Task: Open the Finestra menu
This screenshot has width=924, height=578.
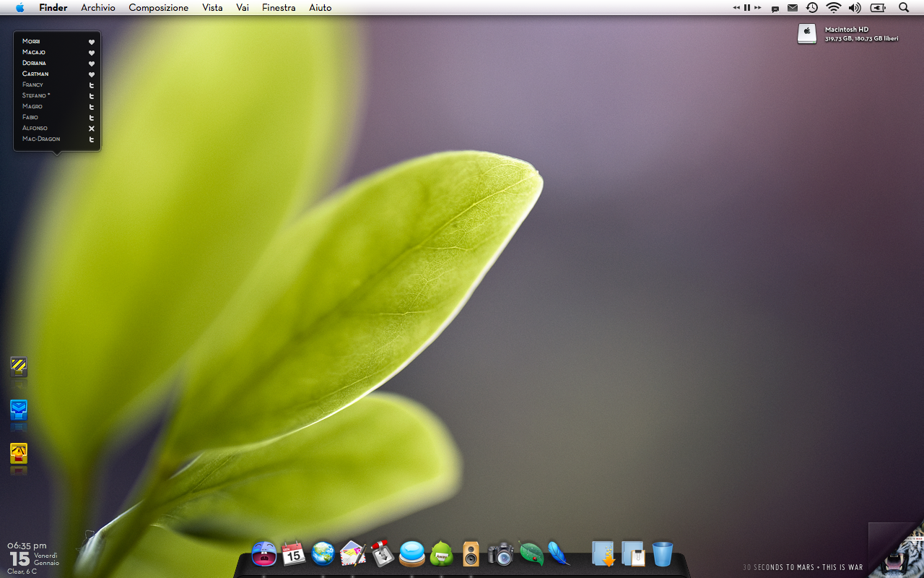Action: point(279,7)
